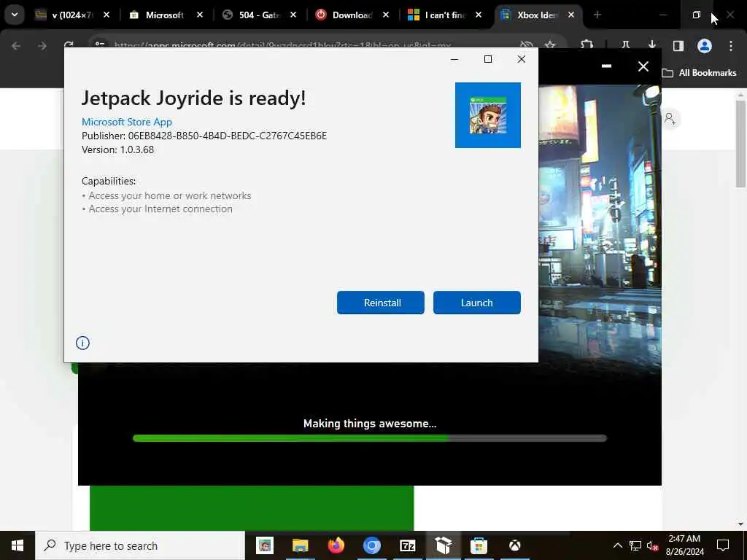Screen dimensions: 747x560
Task: Go forward in the browser
Action: pyautogui.click(x=42, y=46)
